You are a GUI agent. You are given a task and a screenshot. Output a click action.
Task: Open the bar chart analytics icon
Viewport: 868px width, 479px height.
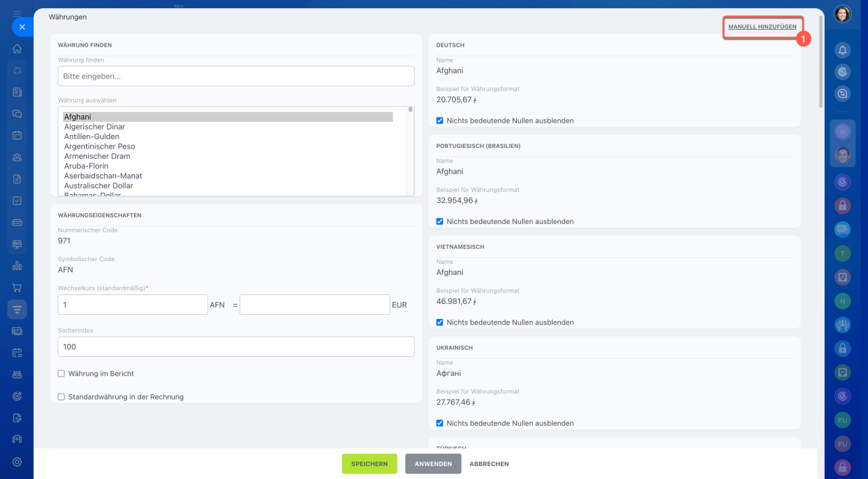click(17, 265)
